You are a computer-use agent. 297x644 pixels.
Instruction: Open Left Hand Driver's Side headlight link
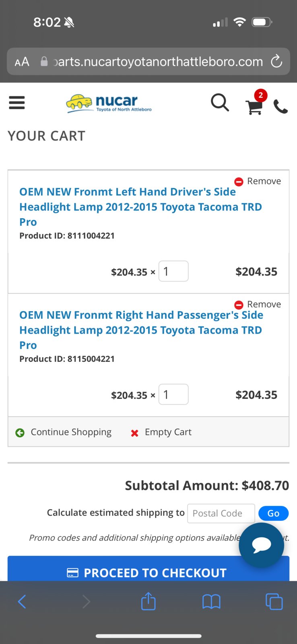[x=141, y=207]
